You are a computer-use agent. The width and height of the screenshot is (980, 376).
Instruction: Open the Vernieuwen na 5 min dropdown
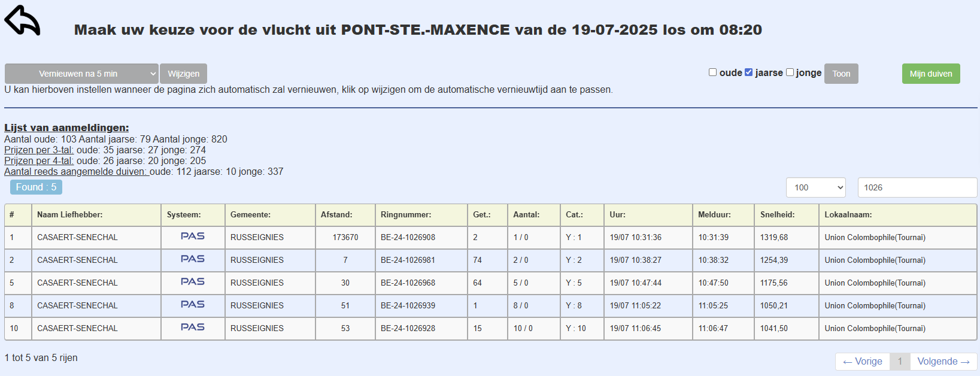point(81,74)
